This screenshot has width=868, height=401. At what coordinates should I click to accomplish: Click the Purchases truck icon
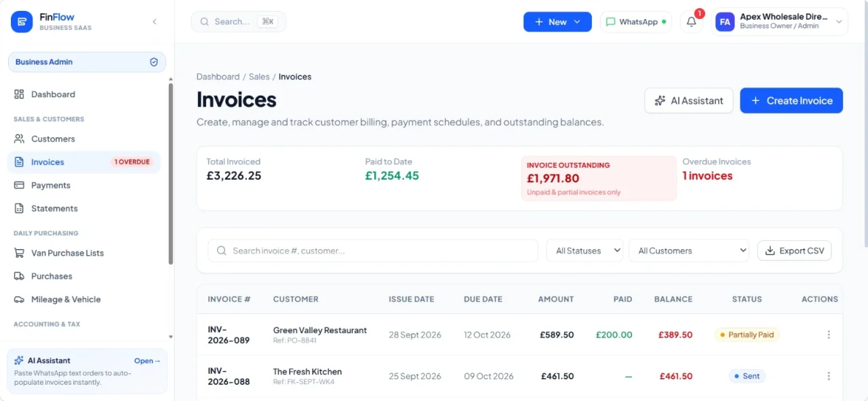pos(19,276)
